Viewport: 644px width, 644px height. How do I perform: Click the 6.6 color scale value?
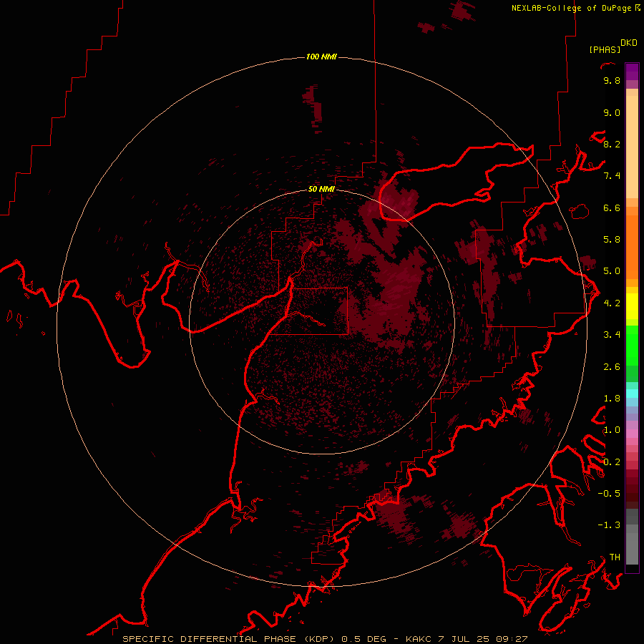click(612, 208)
